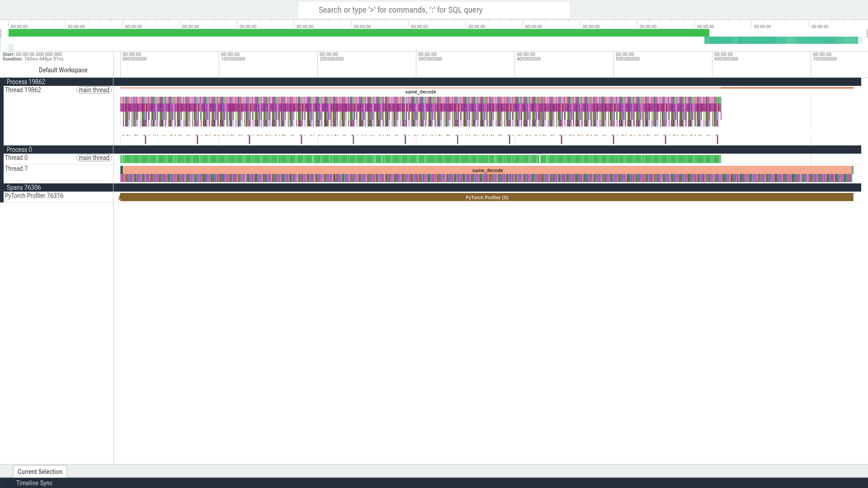This screenshot has height=488, width=868.
Task: Click the Default Workspace label
Action: point(63,70)
